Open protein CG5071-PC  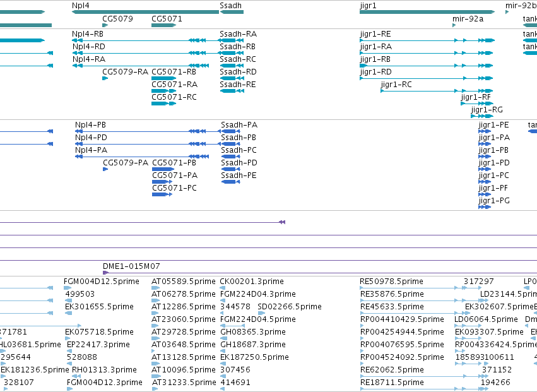pyautogui.click(x=174, y=189)
